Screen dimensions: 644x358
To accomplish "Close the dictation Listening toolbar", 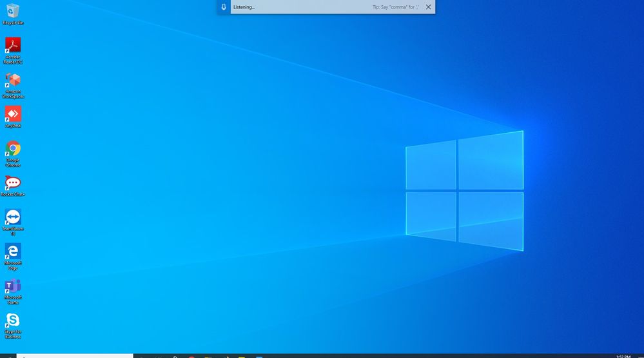I will (x=429, y=7).
